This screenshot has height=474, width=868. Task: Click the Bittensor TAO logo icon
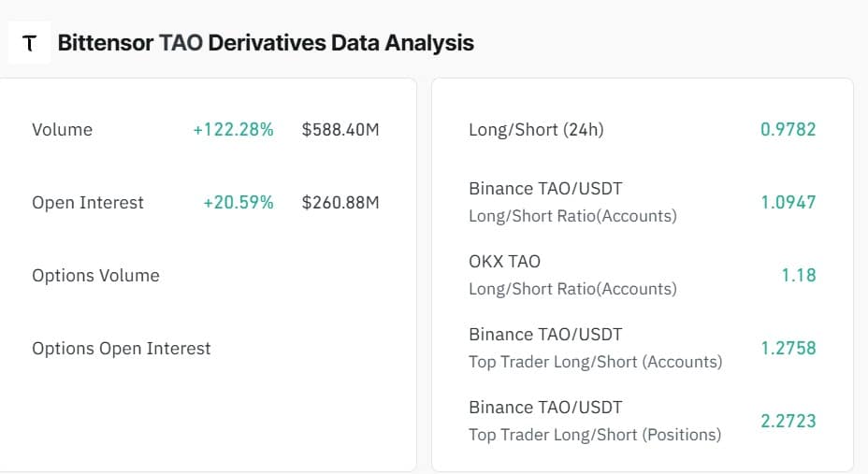click(x=29, y=43)
